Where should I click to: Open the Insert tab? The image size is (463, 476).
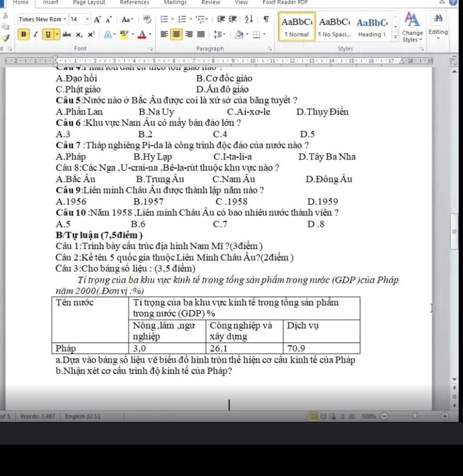[x=50, y=2]
